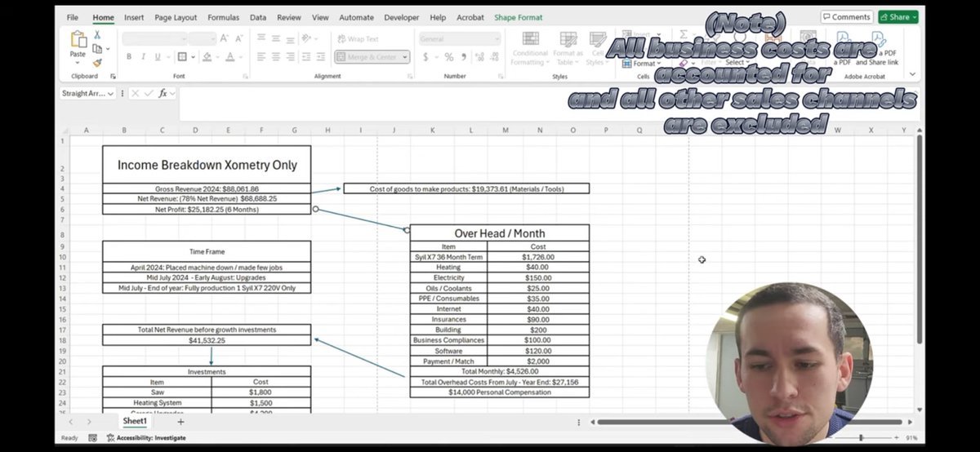Click the Insert Function fx icon
The image size is (980, 452).
tap(163, 94)
